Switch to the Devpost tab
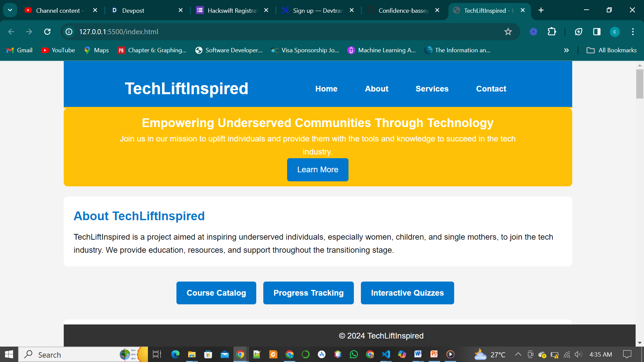 tap(144, 10)
